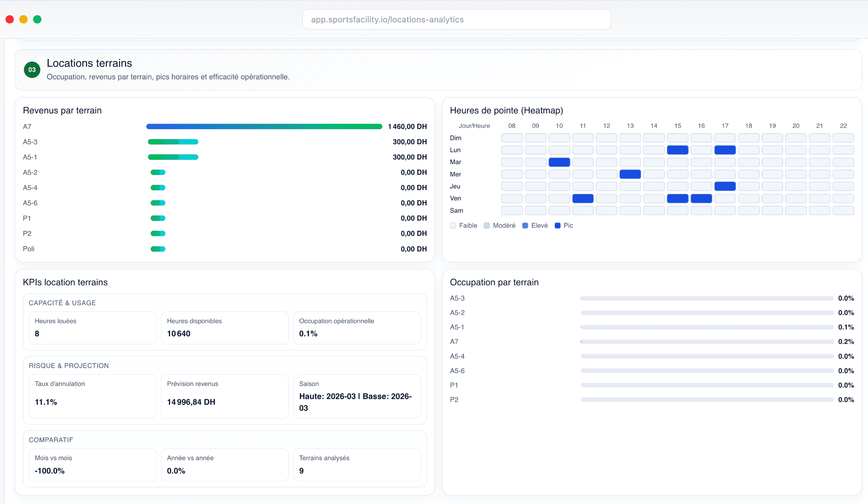Click the browser address bar URL
Viewport: 868px width, 504px height.
coord(387,19)
